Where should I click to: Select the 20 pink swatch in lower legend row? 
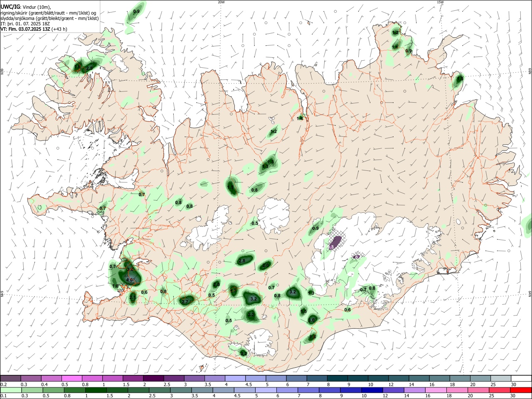479,390
